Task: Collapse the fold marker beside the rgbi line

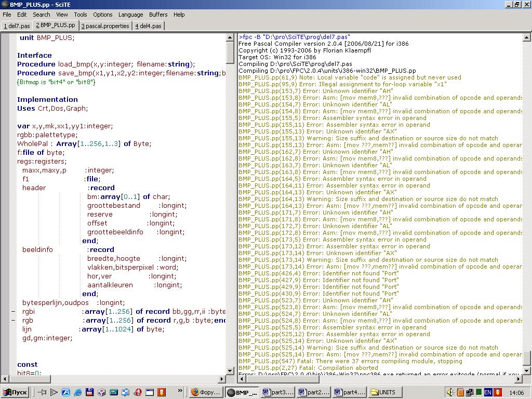Action: (x=14, y=312)
